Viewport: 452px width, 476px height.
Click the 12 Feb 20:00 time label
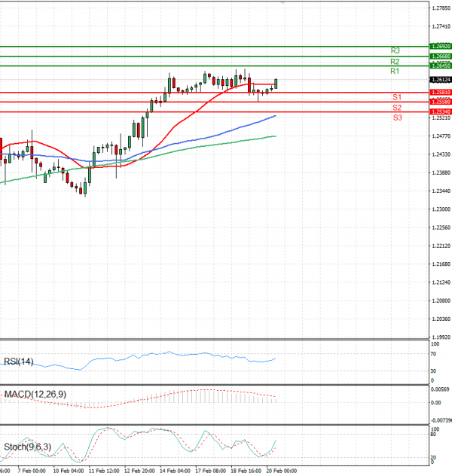coord(139,471)
